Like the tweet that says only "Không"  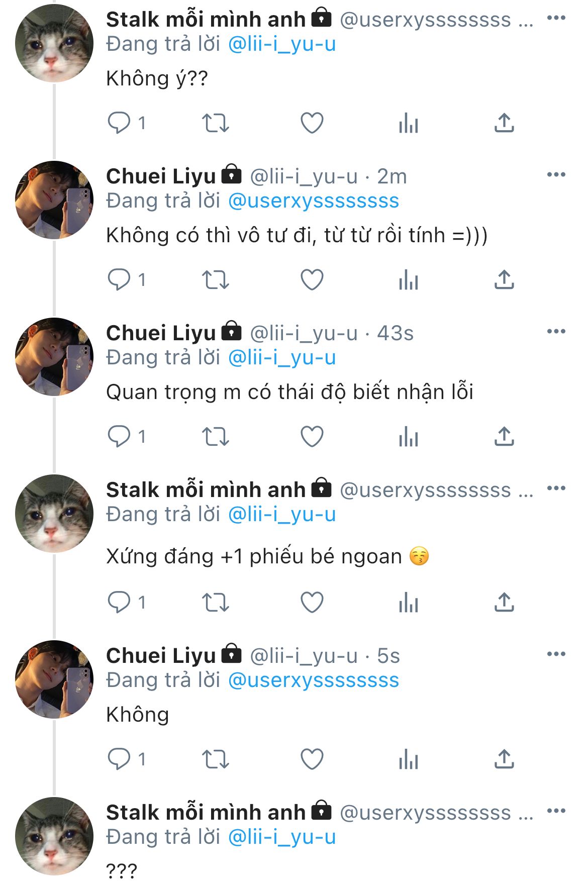coord(312,759)
